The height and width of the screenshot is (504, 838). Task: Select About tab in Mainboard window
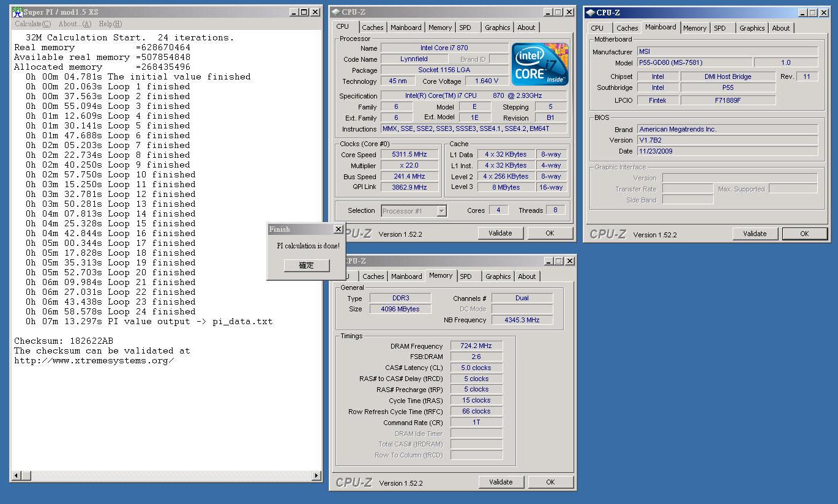781,28
